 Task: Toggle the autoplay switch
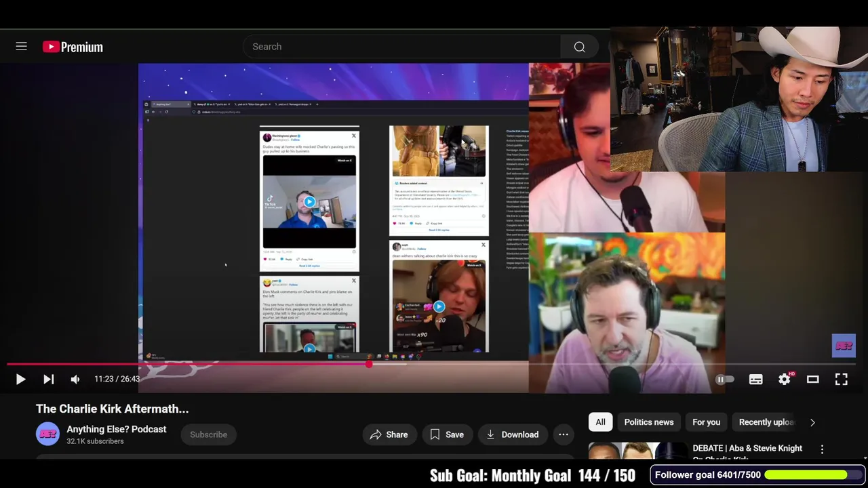click(725, 380)
